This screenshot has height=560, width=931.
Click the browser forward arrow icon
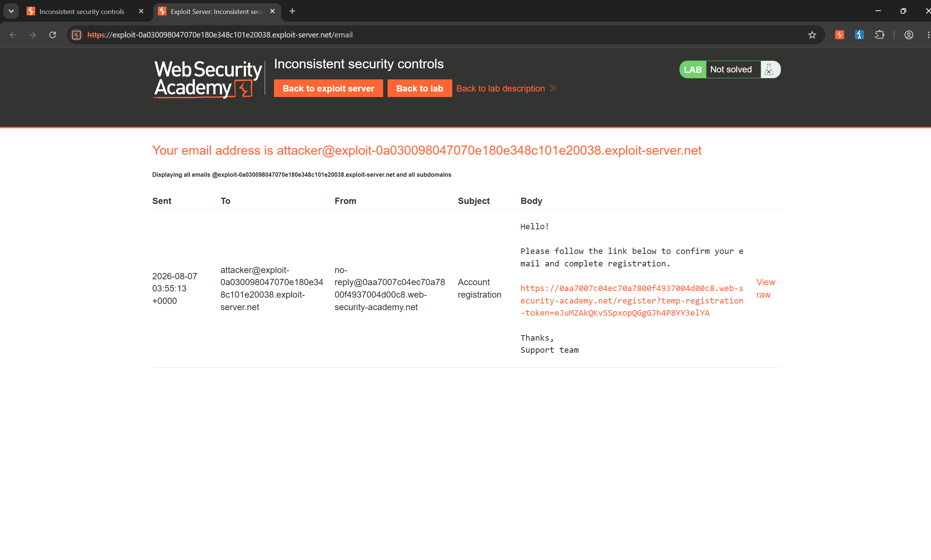point(33,35)
